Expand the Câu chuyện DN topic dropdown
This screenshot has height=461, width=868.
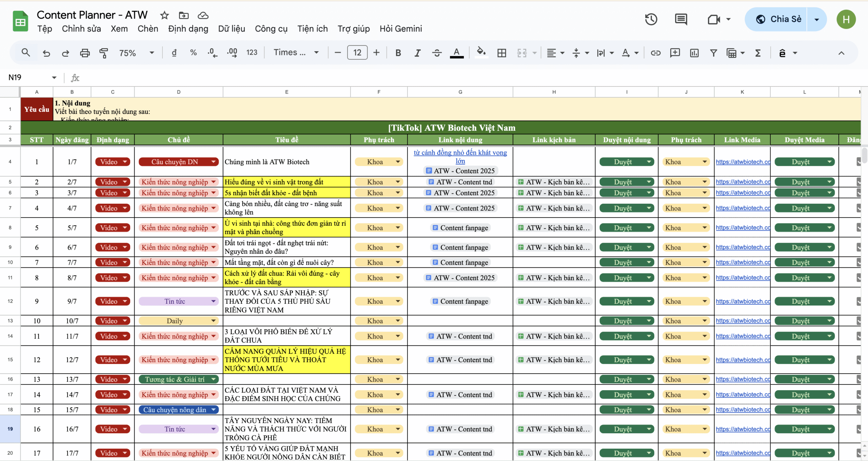(214, 162)
